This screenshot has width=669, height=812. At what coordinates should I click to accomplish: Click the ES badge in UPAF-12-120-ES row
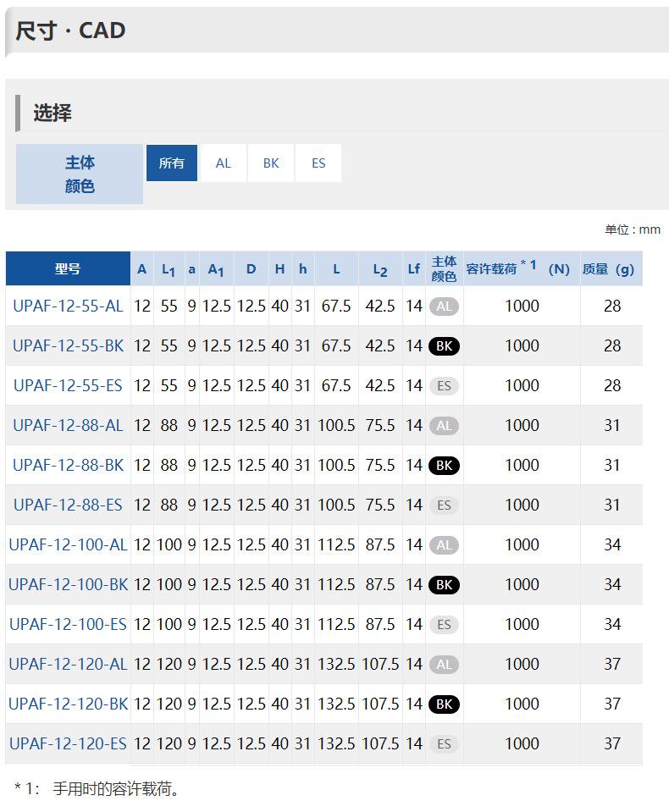tap(444, 744)
